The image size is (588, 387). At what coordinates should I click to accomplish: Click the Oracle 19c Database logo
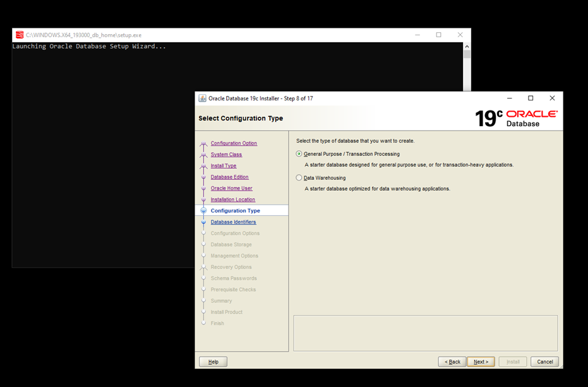coord(516,118)
